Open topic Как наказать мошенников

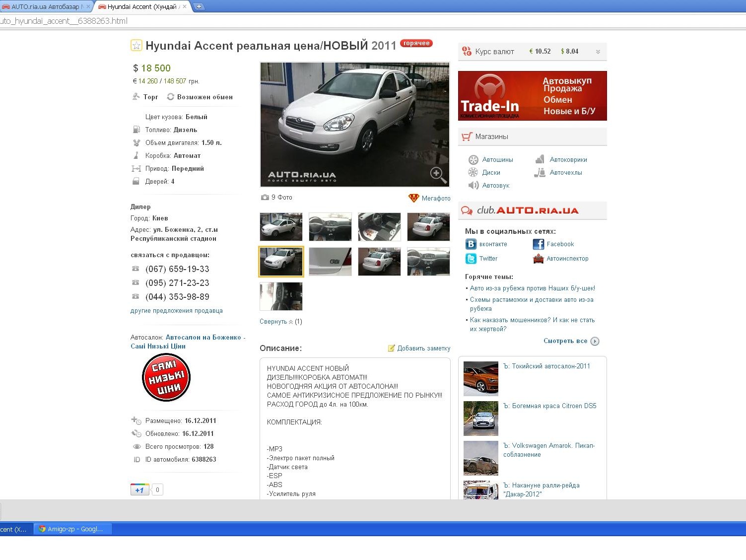532,324
